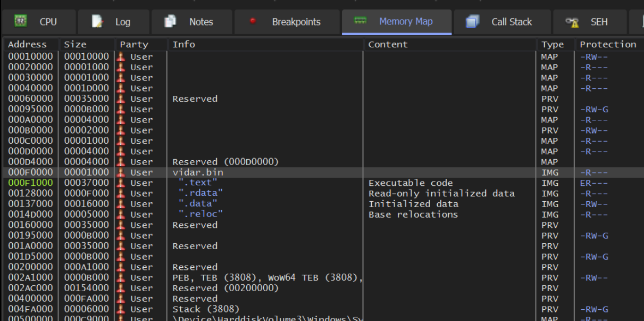
Task: Select the ".data" Initialized data row
Action: click(198, 204)
